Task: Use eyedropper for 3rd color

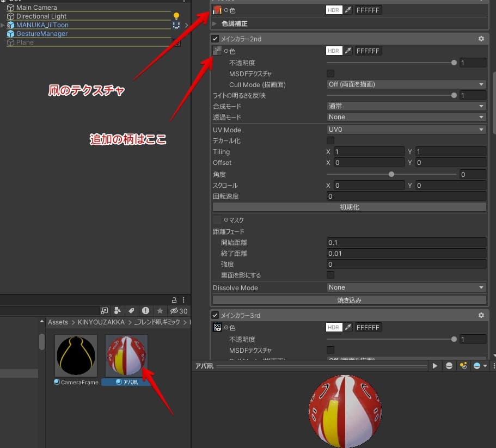Action: (348, 327)
